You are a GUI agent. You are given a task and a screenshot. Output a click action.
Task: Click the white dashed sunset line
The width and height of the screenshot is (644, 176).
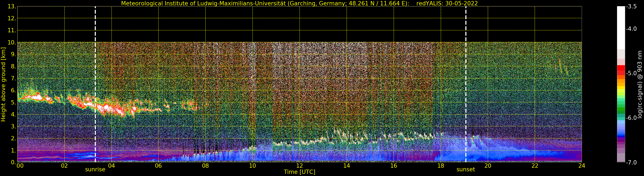(x=466, y=84)
